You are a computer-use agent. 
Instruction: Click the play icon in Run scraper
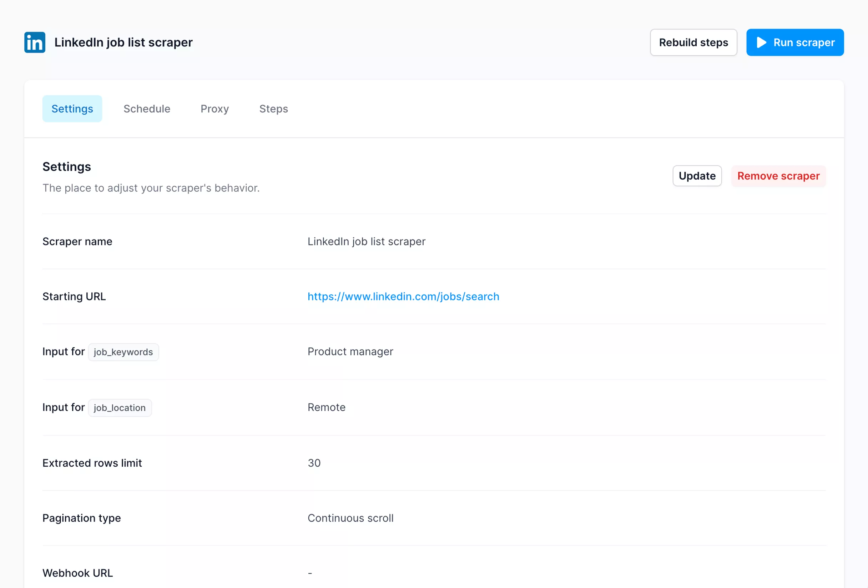761,42
